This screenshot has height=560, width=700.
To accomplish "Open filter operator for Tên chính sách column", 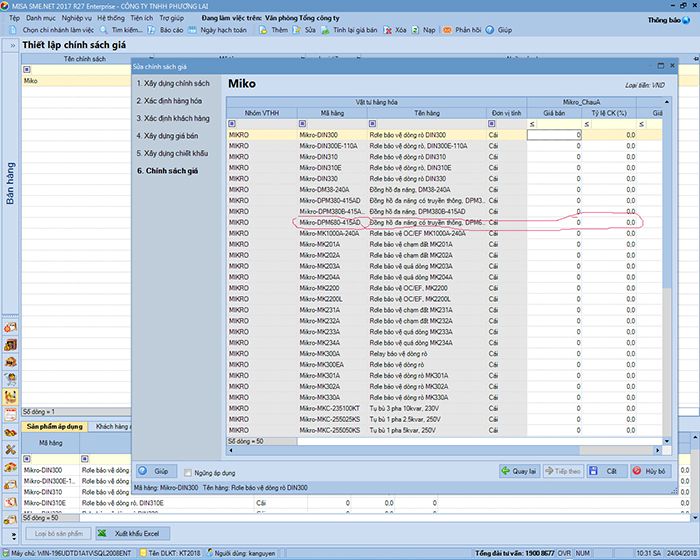I will tap(27, 70).
